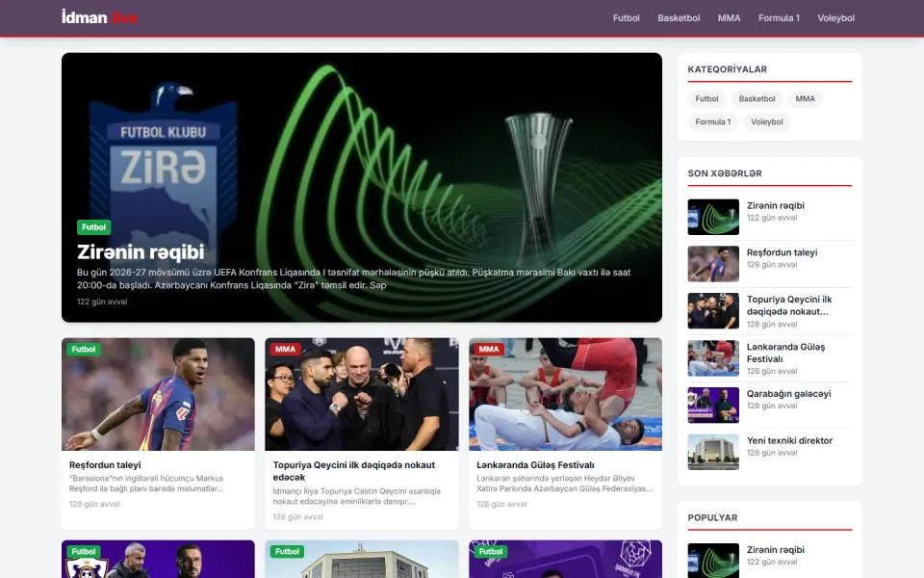
Task: Open the Topuriya Qeycini ilk dəqiqədə nokaut edəcək title
Action: pos(353,471)
